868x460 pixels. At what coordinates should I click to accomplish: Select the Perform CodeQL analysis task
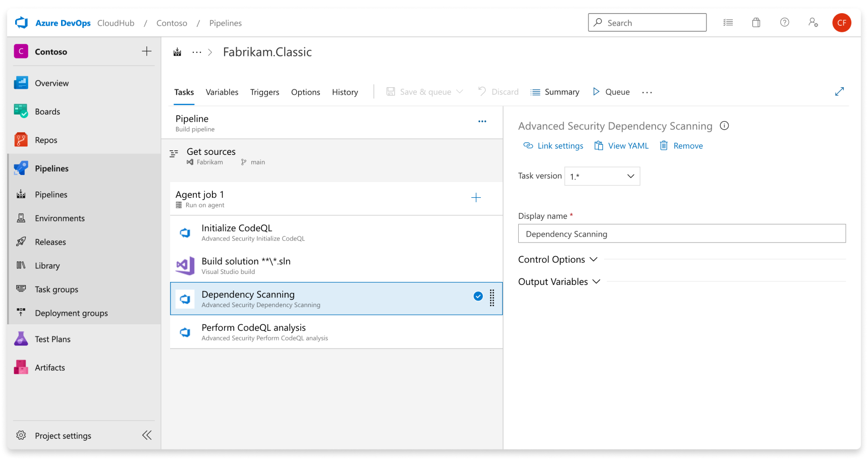point(336,332)
